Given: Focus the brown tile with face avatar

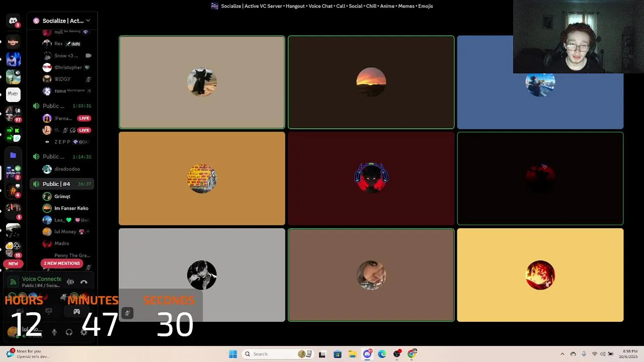Looking at the screenshot, I should (x=371, y=275).
